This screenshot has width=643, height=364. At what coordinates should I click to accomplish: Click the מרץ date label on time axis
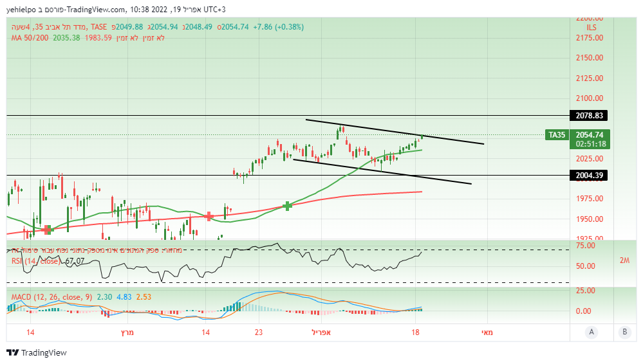coord(127,332)
